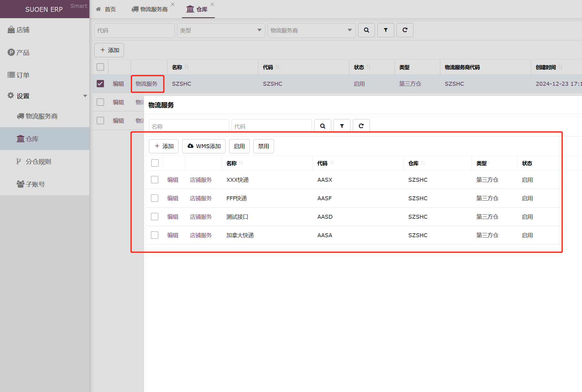Click the WMS添加 button
This screenshot has width=582, height=392.
coord(204,146)
